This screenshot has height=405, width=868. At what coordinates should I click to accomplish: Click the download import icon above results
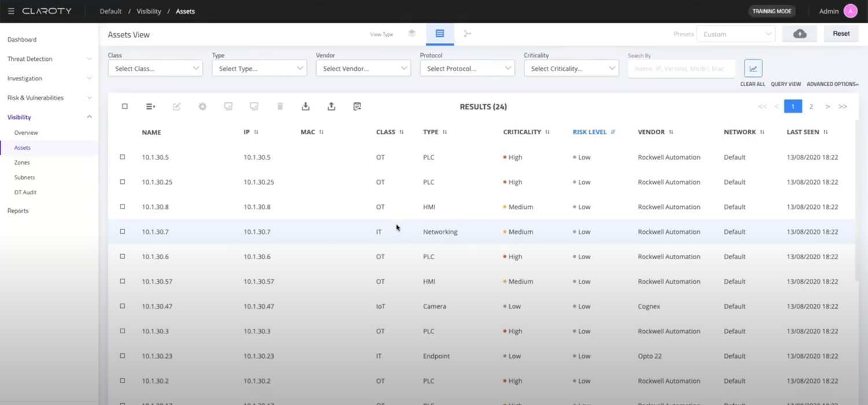(306, 106)
